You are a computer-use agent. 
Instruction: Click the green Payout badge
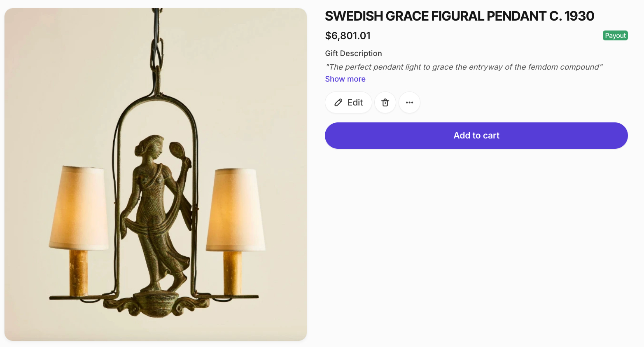615,35
